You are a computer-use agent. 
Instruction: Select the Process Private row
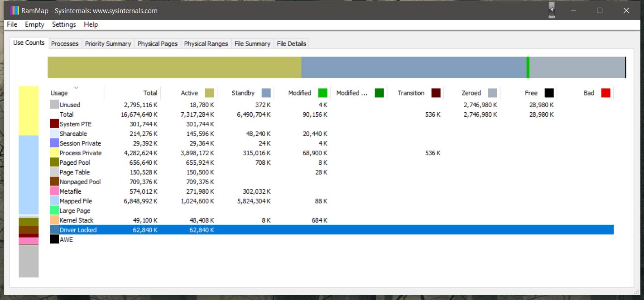point(332,153)
